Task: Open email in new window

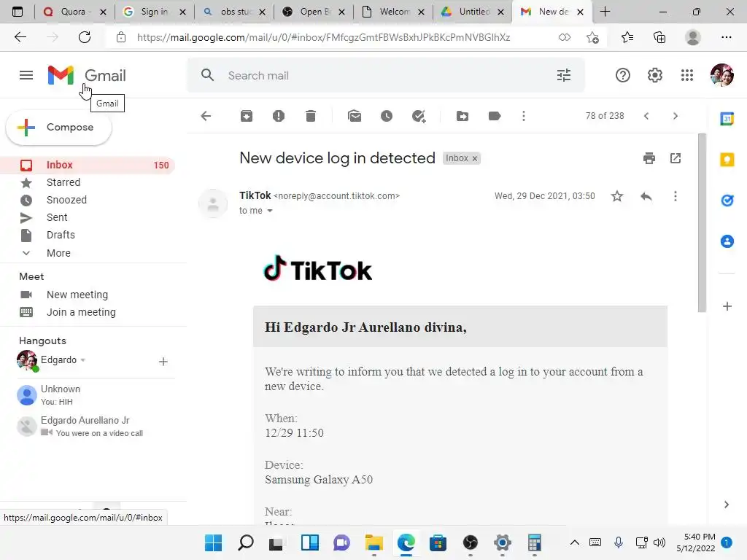Action: coord(676,158)
